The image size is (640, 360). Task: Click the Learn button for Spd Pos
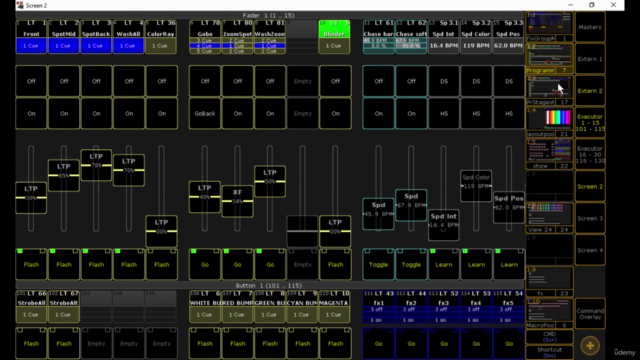coord(509,264)
